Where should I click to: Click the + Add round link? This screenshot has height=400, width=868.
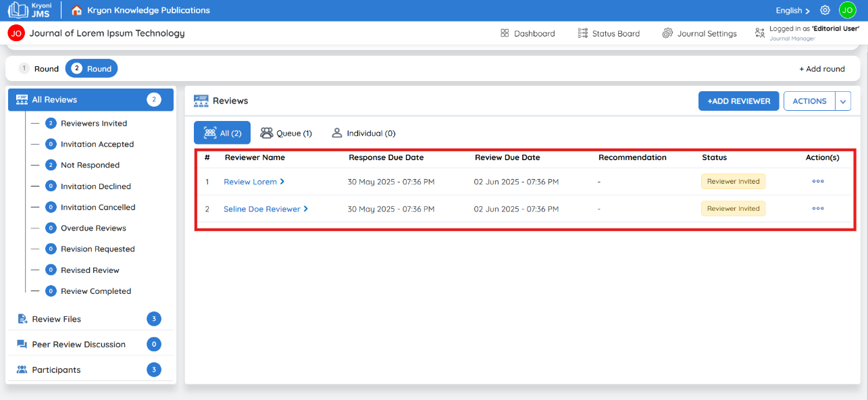click(822, 69)
